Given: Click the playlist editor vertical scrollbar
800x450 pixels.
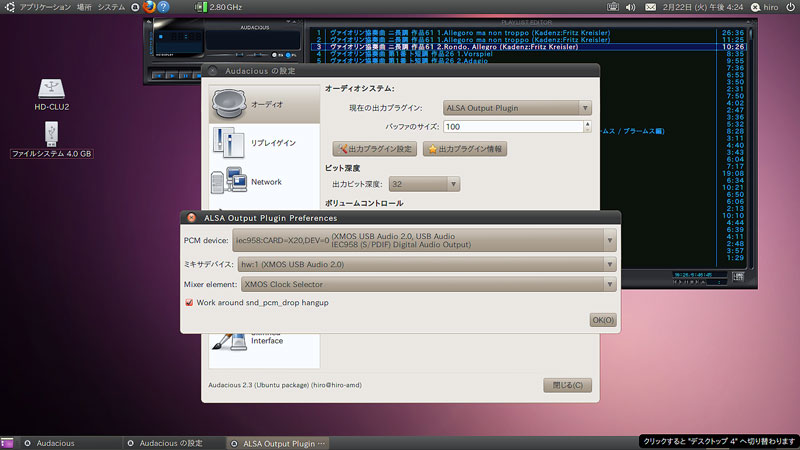Looking at the screenshot, I should coord(751,148).
